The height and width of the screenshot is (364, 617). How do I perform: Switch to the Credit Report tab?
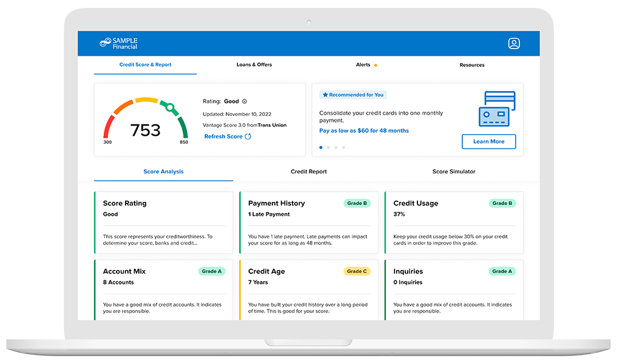point(309,172)
